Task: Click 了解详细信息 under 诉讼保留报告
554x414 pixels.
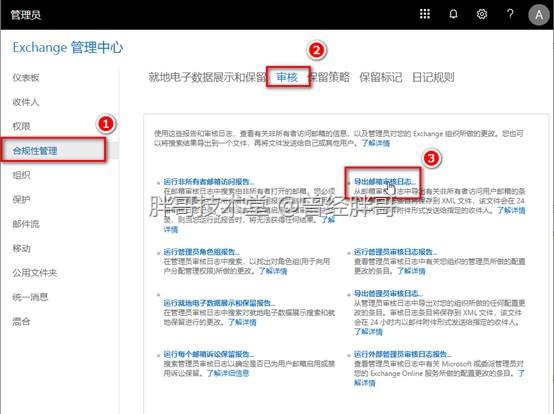Action: pos(228,373)
